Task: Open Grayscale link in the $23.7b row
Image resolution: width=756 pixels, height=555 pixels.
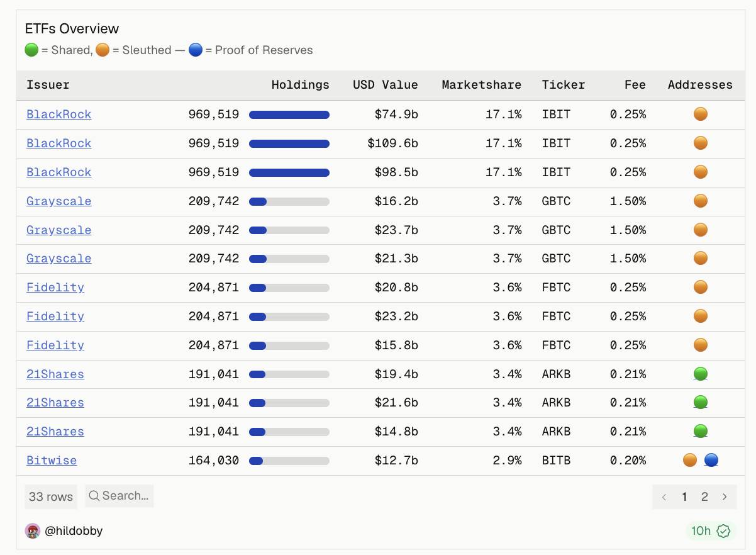Action: (x=58, y=230)
